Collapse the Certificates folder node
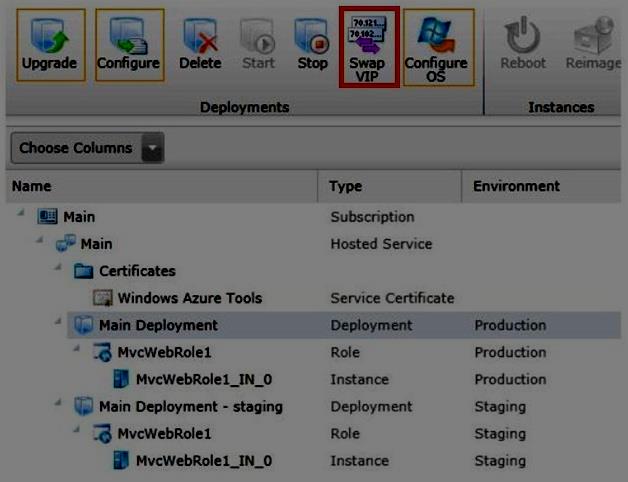The width and height of the screenshot is (628, 482). pyautogui.click(x=58, y=266)
